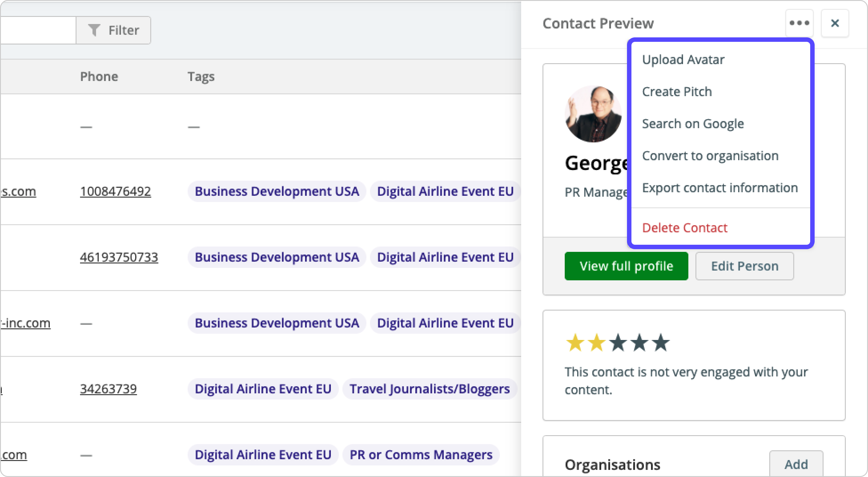
Task: Click the second yellow rating star
Action: (596, 343)
